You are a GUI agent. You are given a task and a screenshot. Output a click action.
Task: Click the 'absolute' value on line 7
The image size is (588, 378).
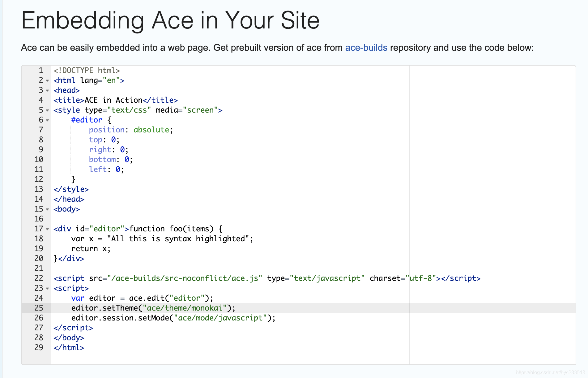[x=151, y=130]
